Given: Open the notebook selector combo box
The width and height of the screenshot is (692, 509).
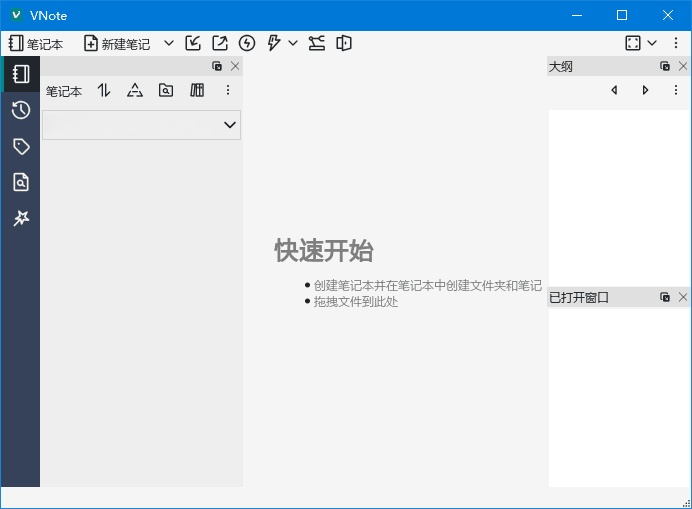Looking at the screenshot, I should pyautogui.click(x=141, y=125).
